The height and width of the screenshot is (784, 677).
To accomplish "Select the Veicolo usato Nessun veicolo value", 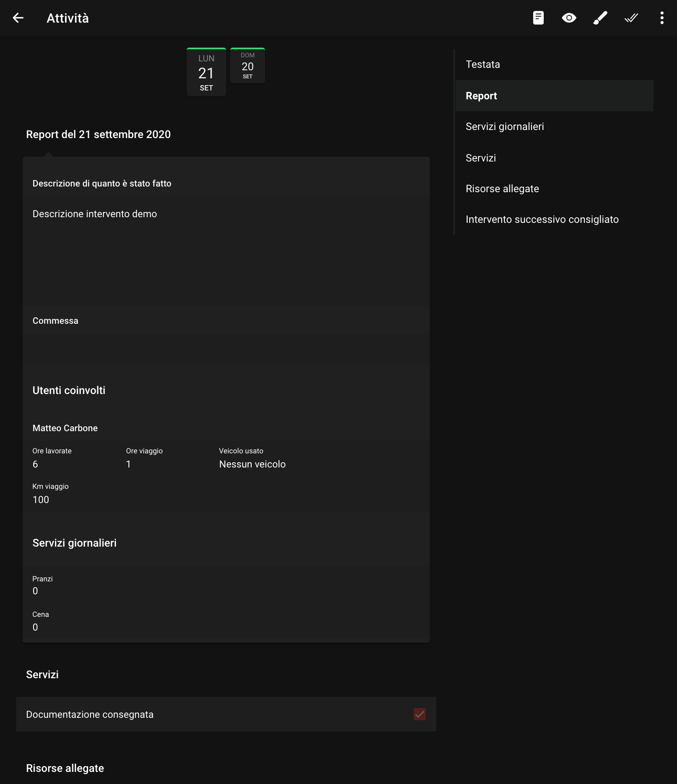I will (252, 464).
